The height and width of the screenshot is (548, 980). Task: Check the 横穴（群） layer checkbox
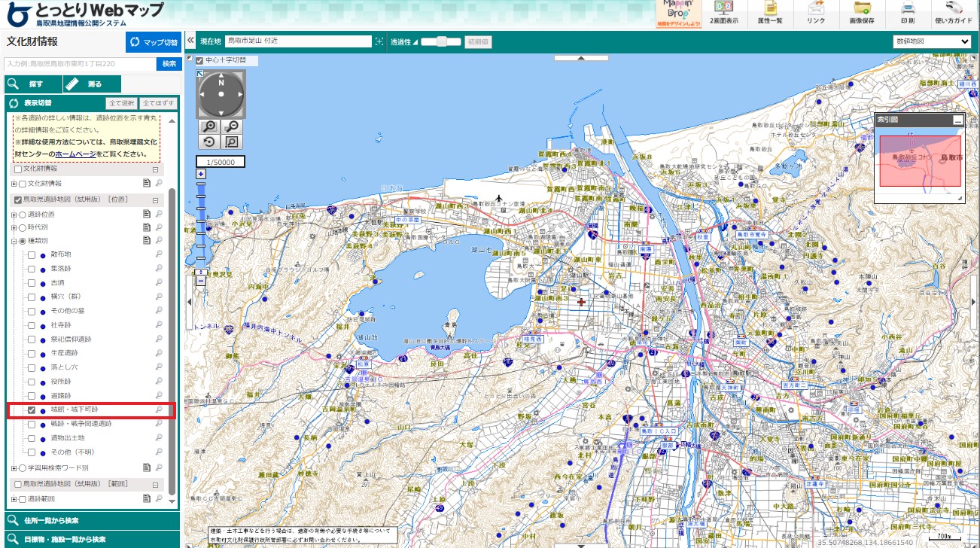point(32,297)
